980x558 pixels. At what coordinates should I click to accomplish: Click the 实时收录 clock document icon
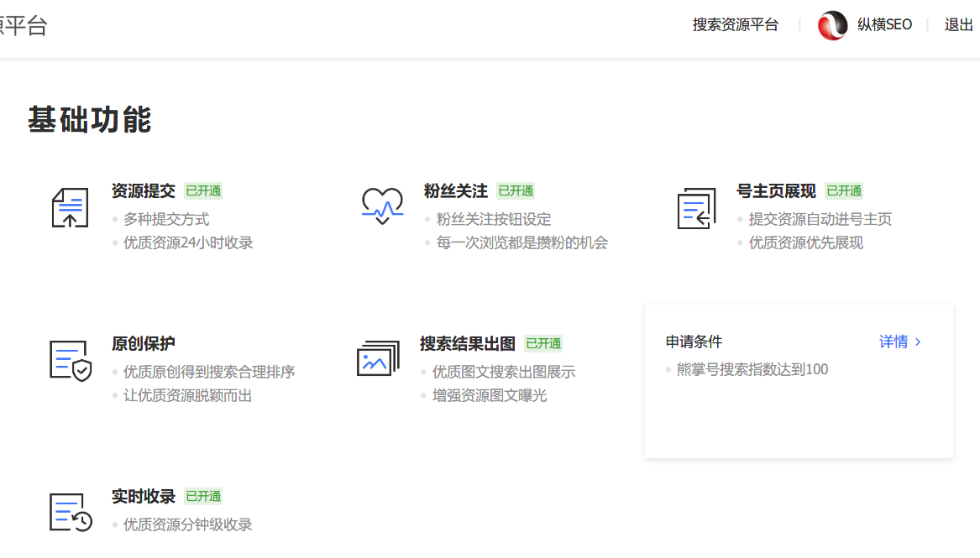pyautogui.click(x=70, y=512)
